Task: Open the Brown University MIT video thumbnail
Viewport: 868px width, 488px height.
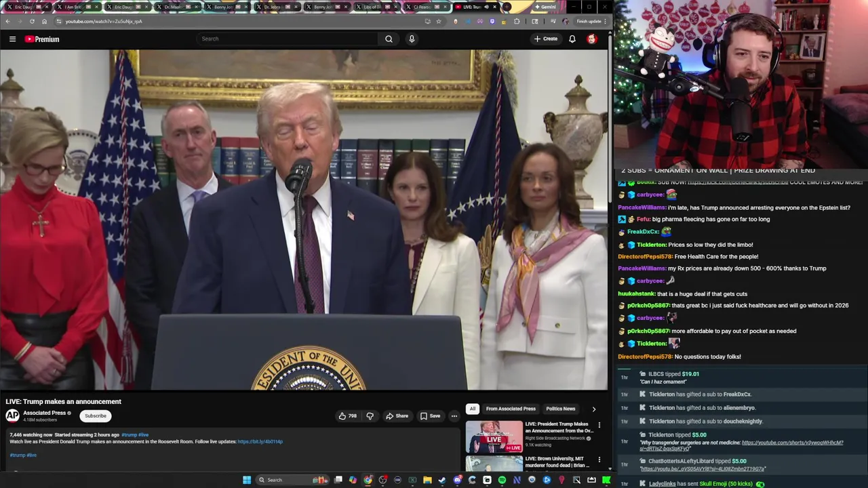Action: point(494,464)
